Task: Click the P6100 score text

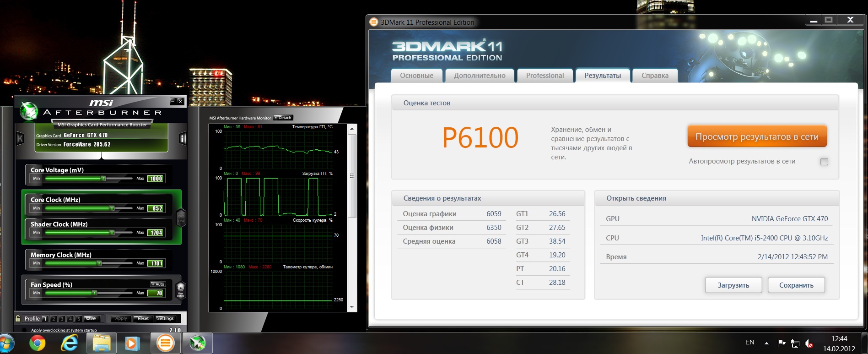Action: [480, 137]
